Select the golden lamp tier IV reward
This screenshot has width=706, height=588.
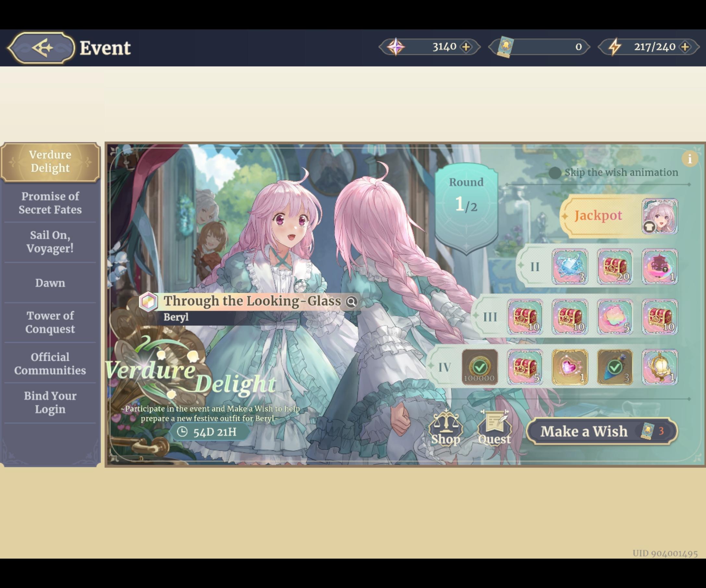point(660,367)
